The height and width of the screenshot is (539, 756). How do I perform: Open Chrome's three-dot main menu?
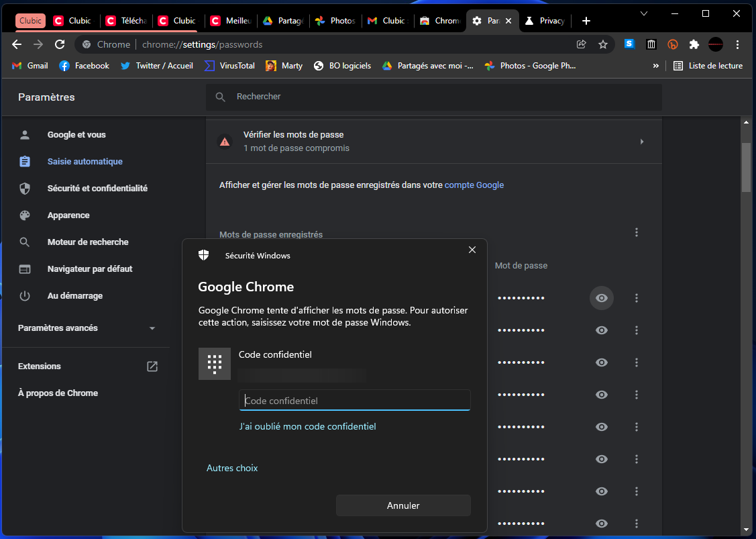[737, 44]
